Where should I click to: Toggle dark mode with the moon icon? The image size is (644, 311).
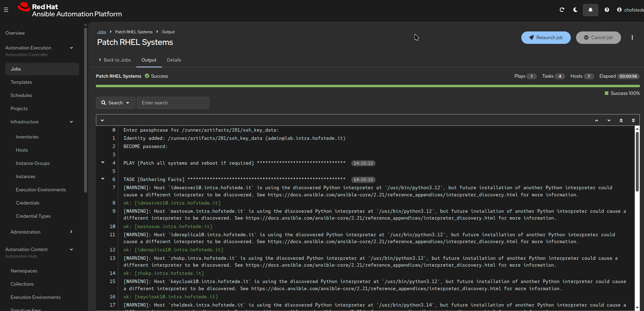[x=575, y=10]
